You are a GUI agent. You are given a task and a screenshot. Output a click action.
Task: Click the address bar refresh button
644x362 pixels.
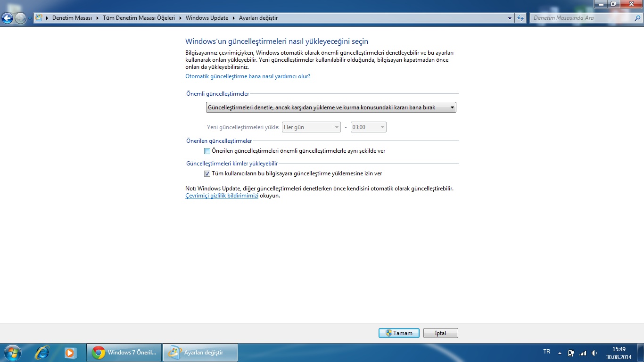coord(520,18)
